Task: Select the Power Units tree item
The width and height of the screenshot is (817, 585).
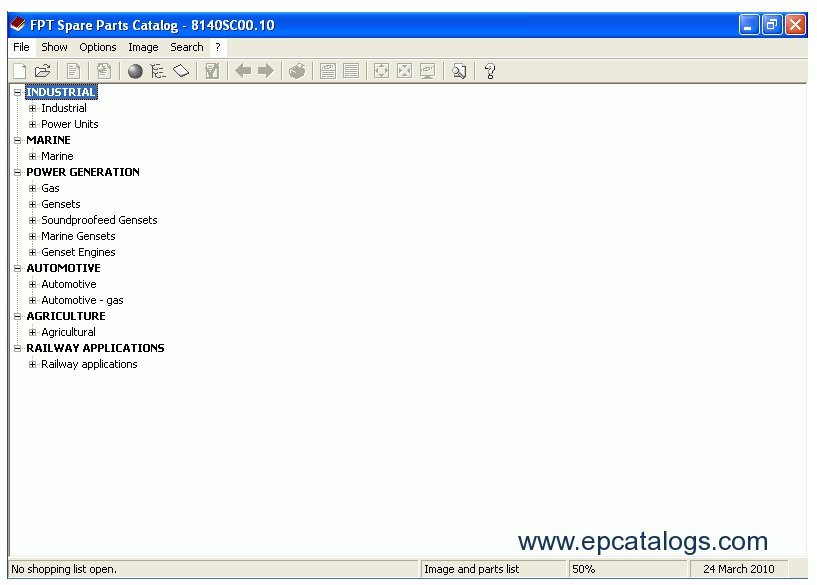Action: [x=70, y=125]
